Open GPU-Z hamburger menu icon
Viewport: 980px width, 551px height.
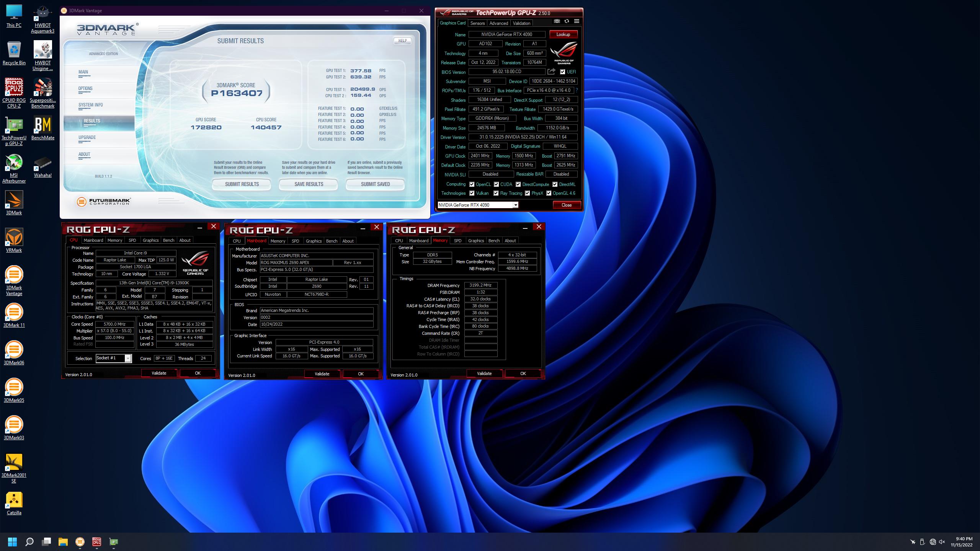click(x=577, y=21)
